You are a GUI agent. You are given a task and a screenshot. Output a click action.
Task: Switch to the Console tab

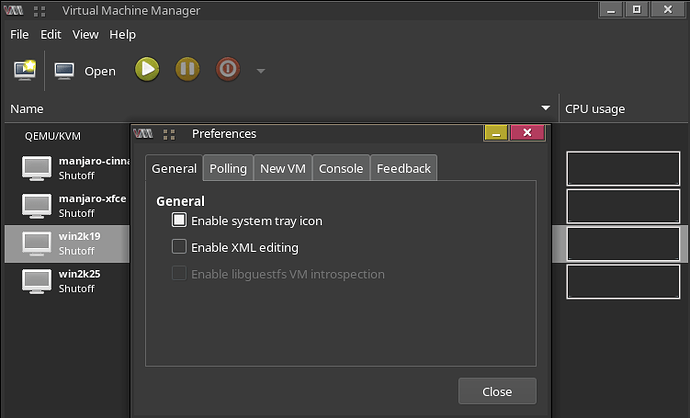[x=341, y=168]
